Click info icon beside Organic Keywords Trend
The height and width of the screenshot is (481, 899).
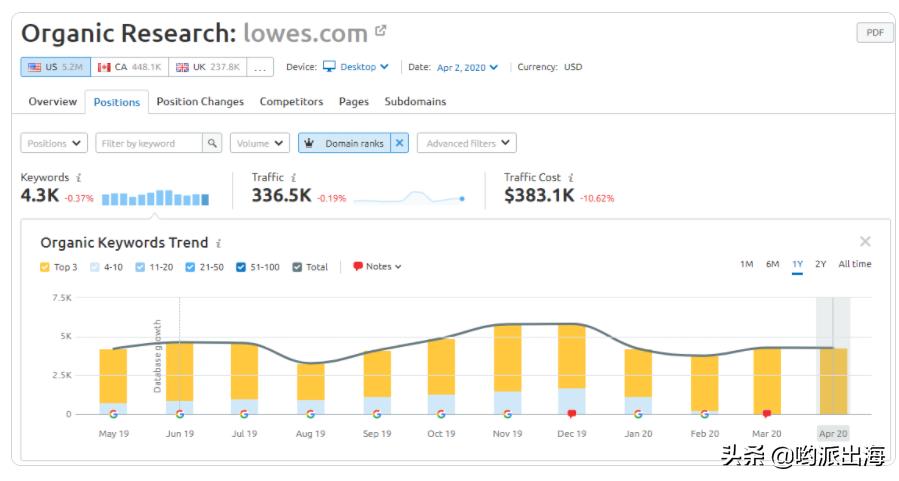(218, 243)
